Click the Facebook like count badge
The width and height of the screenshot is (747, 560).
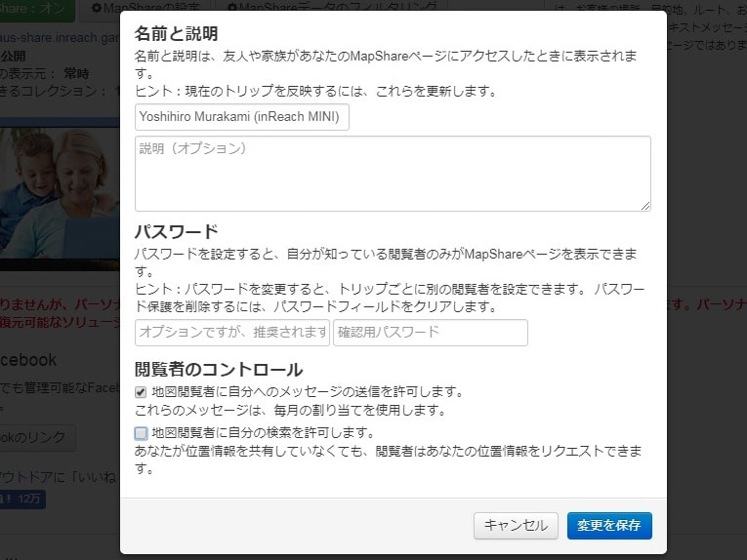(22, 500)
